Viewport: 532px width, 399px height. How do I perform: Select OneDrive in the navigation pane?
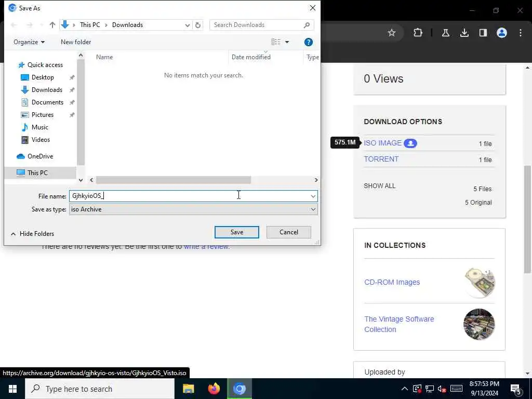(x=40, y=156)
